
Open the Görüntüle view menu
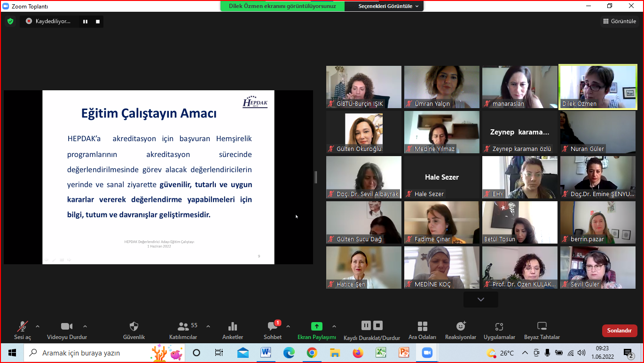click(x=619, y=21)
